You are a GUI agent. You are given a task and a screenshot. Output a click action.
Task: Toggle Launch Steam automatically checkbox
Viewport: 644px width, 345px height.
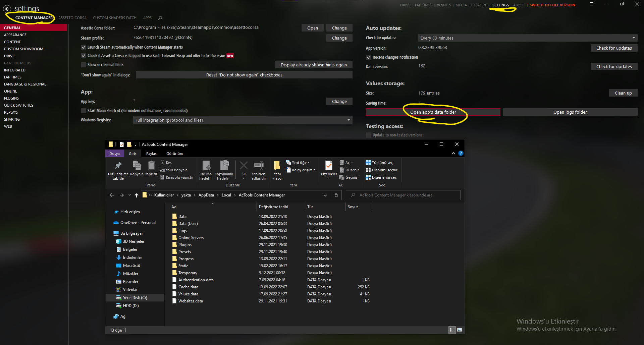click(x=84, y=47)
